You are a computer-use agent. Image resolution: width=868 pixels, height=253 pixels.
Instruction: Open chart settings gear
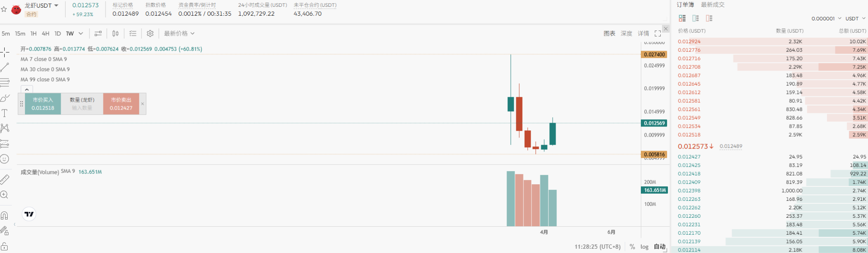pyautogui.click(x=150, y=33)
